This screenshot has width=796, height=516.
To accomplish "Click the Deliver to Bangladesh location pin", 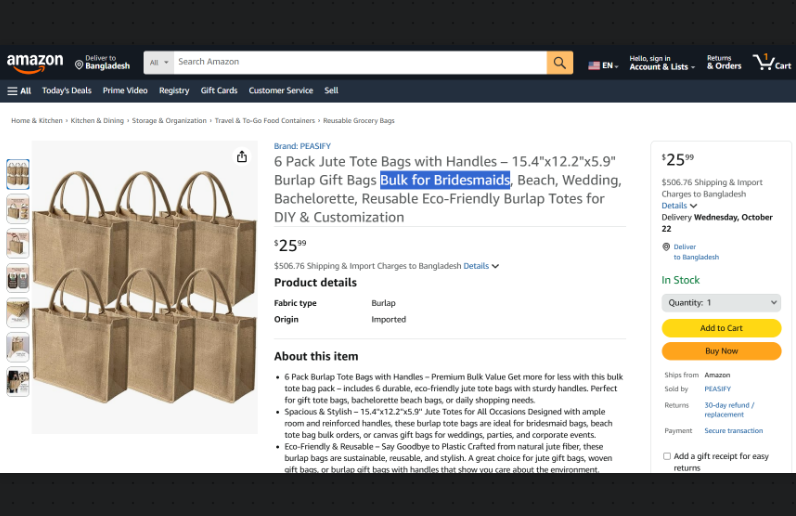I will pyautogui.click(x=79, y=65).
